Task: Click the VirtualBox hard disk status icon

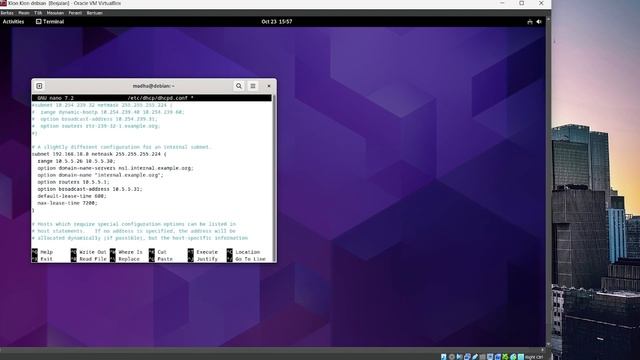Action: pyautogui.click(x=443, y=357)
